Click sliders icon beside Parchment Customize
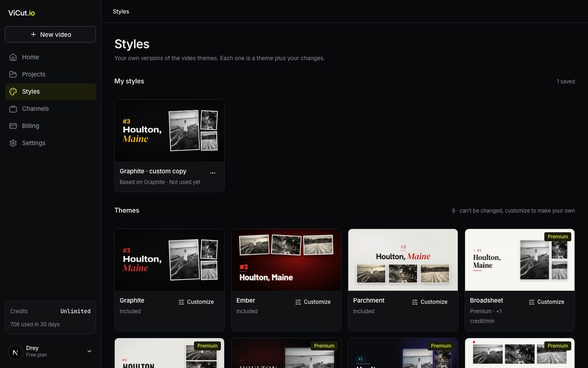Image resolution: width=588 pixels, height=368 pixels. (415, 302)
